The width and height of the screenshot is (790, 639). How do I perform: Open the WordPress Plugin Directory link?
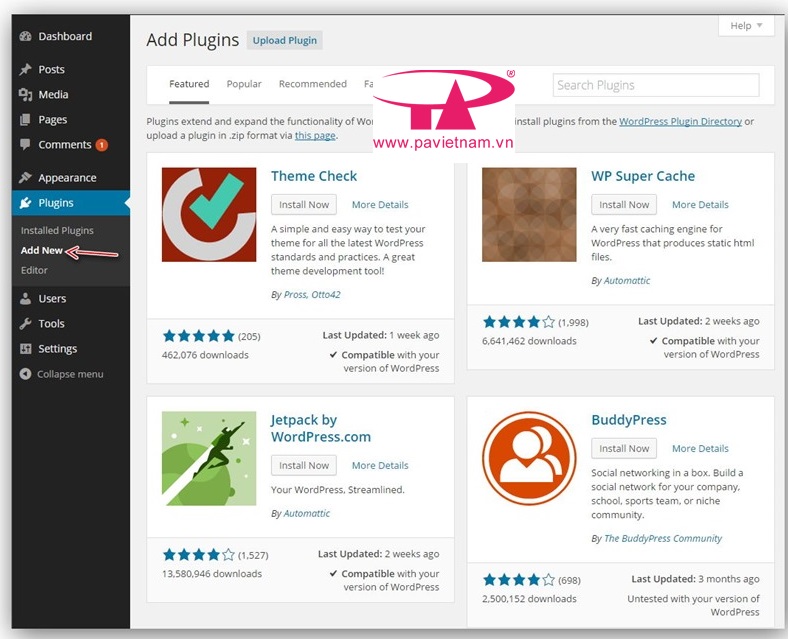pyautogui.click(x=680, y=121)
